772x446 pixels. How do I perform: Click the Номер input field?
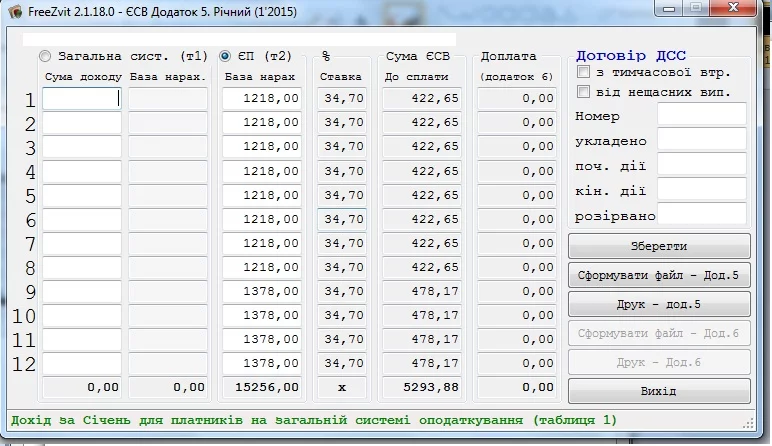[702, 114]
